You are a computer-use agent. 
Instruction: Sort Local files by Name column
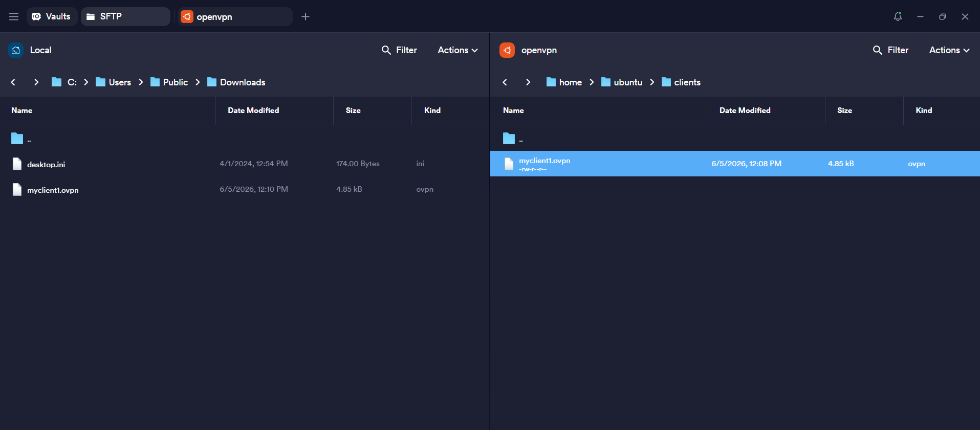tap(22, 110)
